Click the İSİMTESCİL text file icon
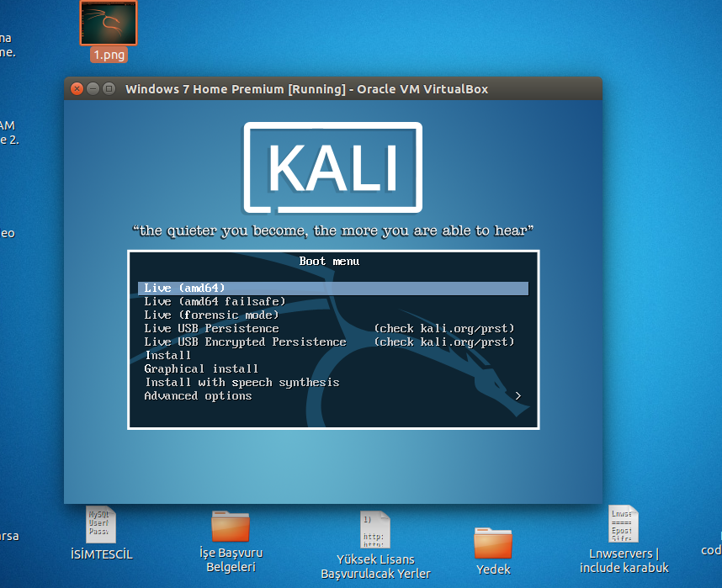Viewport: 722px width, 588px height. click(x=101, y=524)
